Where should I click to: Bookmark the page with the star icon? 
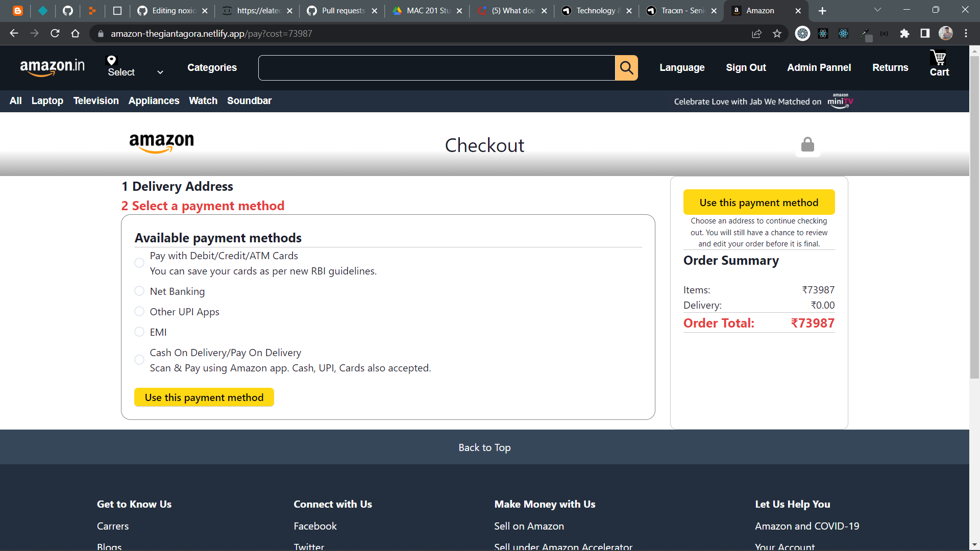[777, 34]
